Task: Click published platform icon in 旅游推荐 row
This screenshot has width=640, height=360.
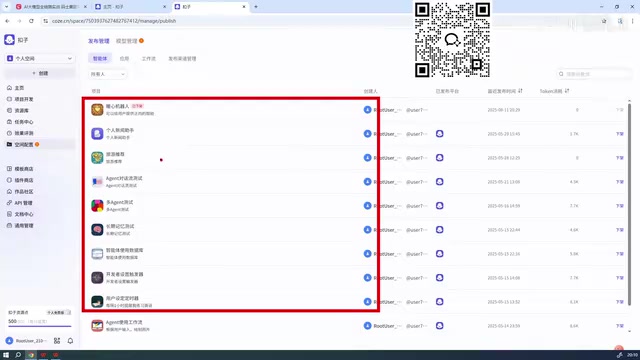Action: click(x=440, y=158)
